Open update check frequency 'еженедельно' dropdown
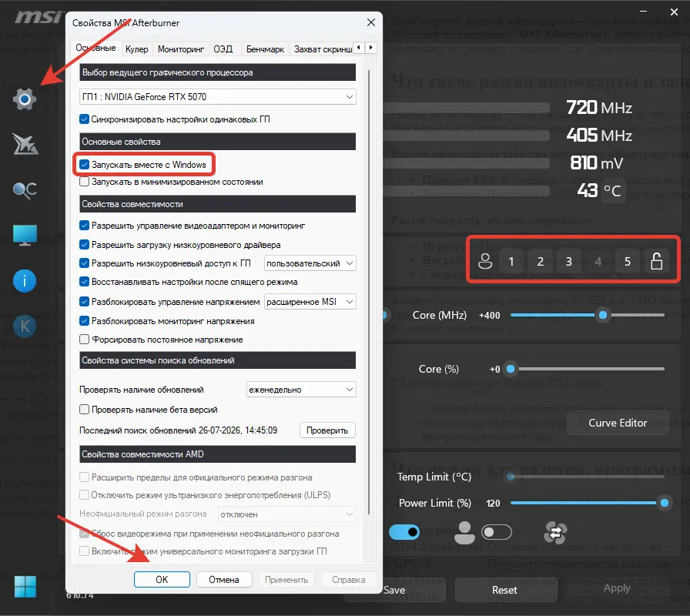The image size is (690, 616). (301, 390)
